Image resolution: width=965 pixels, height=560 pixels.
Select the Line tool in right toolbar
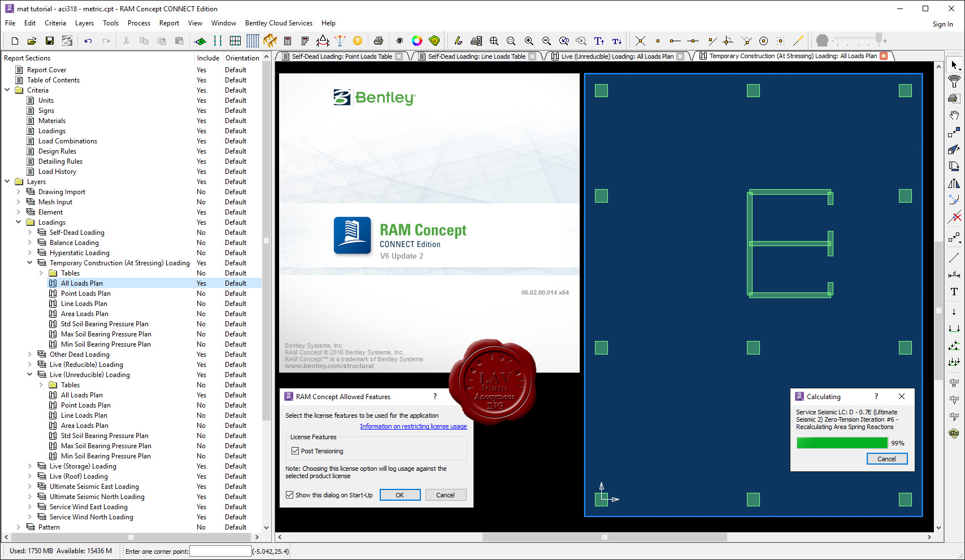coord(954,258)
